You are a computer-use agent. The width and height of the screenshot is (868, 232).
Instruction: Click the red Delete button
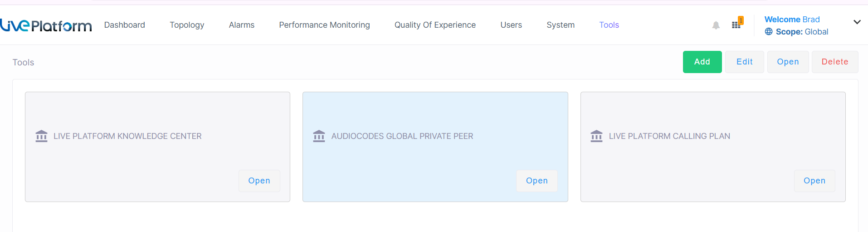click(834, 62)
